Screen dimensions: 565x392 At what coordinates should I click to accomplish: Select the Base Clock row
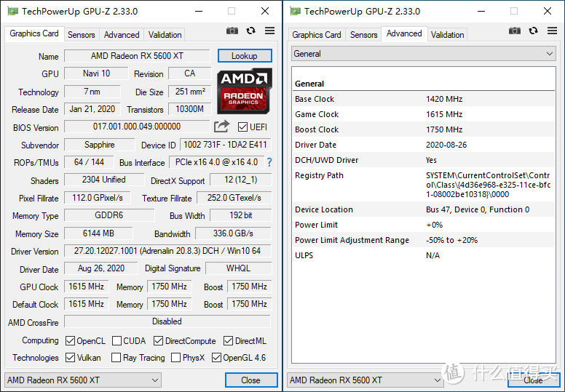pos(424,99)
